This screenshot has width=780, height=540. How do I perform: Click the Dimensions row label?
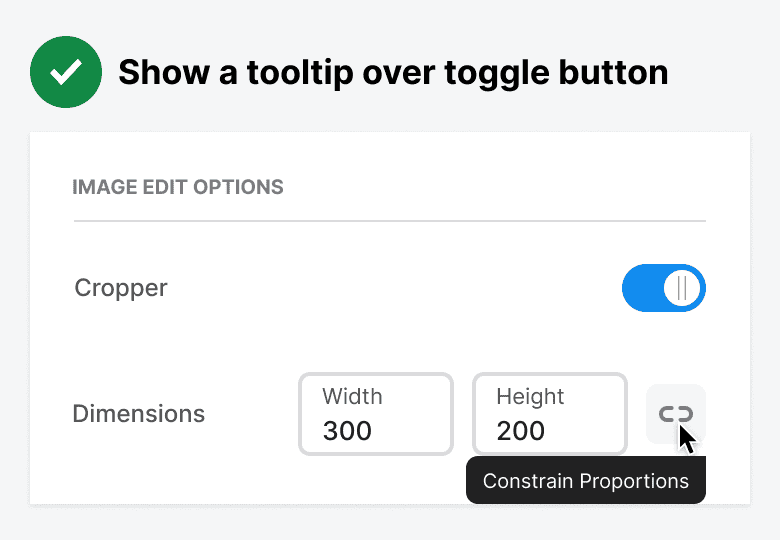[x=139, y=414]
